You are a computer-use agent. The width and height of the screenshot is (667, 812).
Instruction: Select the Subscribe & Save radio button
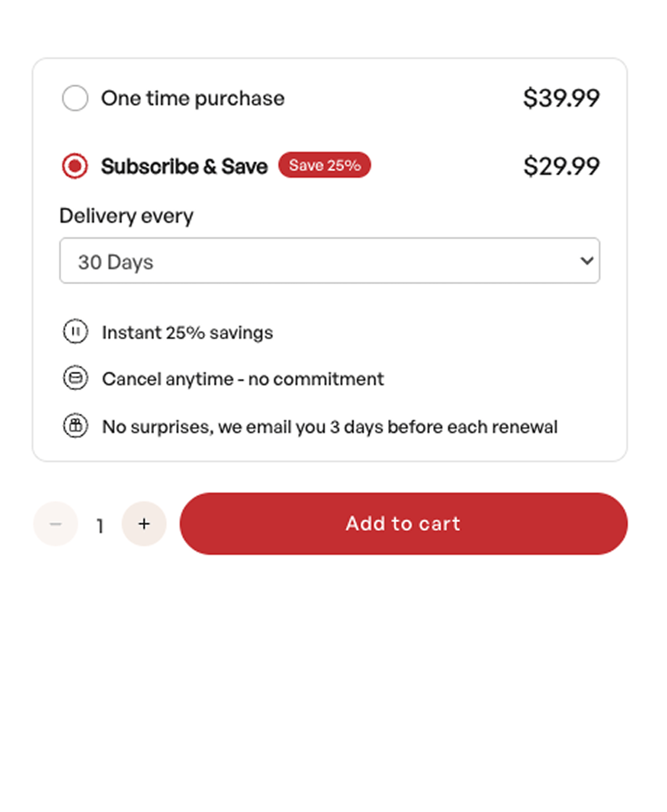(x=75, y=166)
